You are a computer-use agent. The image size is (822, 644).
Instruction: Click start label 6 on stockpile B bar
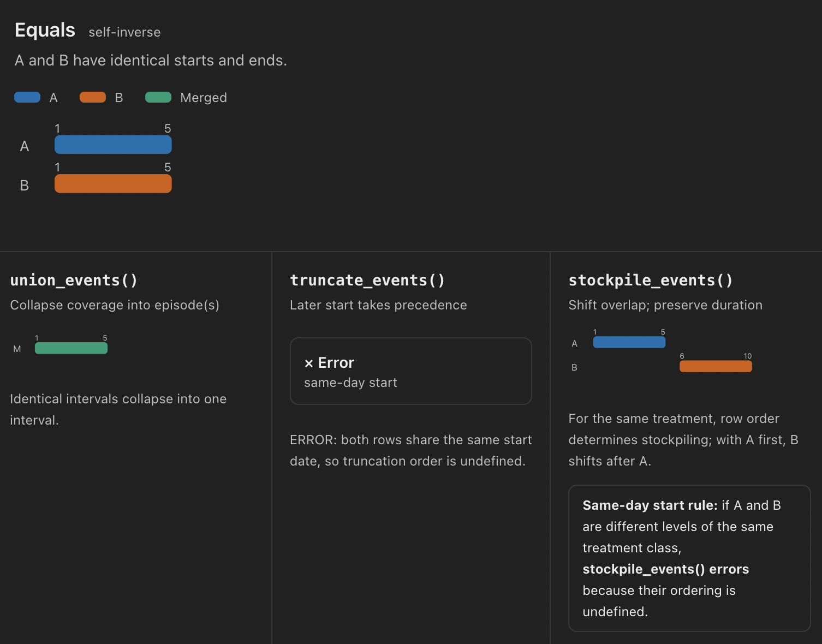tap(682, 356)
